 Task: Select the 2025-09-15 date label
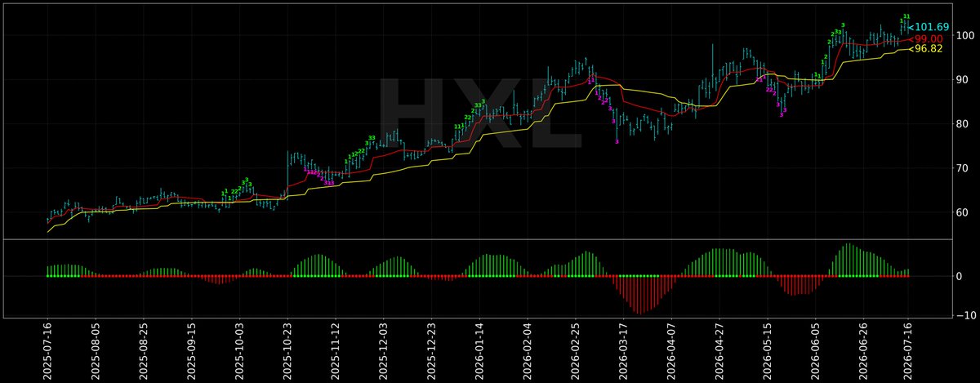pos(191,350)
